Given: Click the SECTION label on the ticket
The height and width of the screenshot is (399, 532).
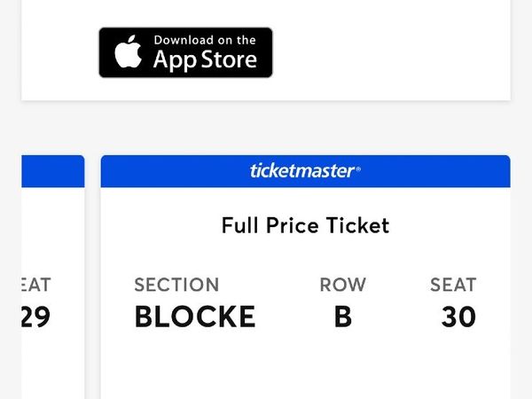Looking at the screenshot, I should pos(176,285).
